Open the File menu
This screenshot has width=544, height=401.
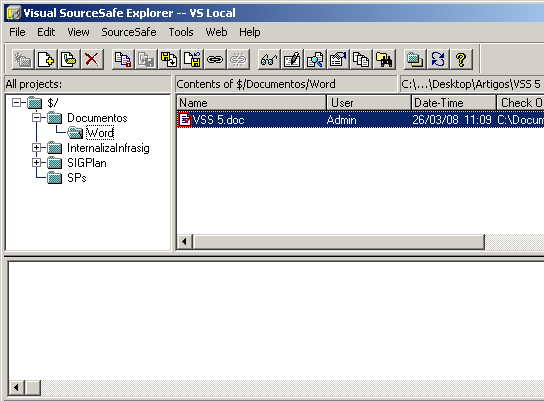coord(17,32)
